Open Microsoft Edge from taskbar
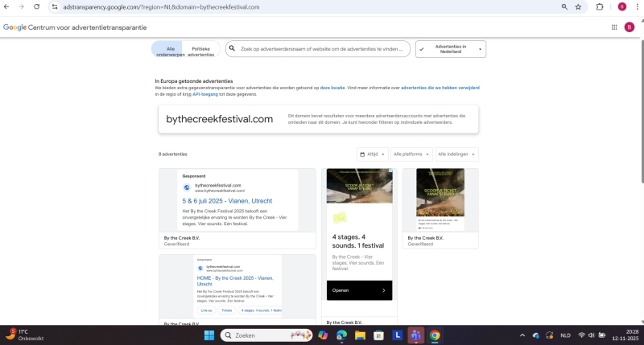Viewport: 644px width, 345px height. point(341,335)
